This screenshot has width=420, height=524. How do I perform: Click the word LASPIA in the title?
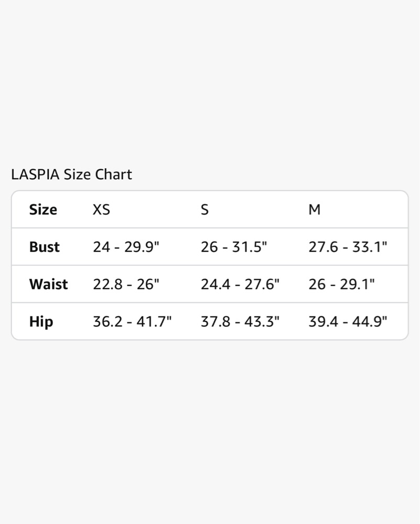tap(35, 174)
